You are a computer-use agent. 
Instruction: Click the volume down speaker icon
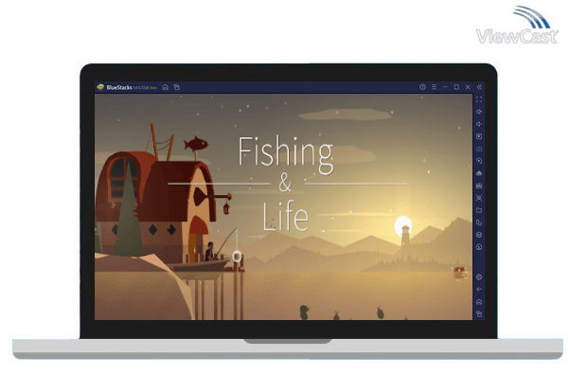(479, 124)
